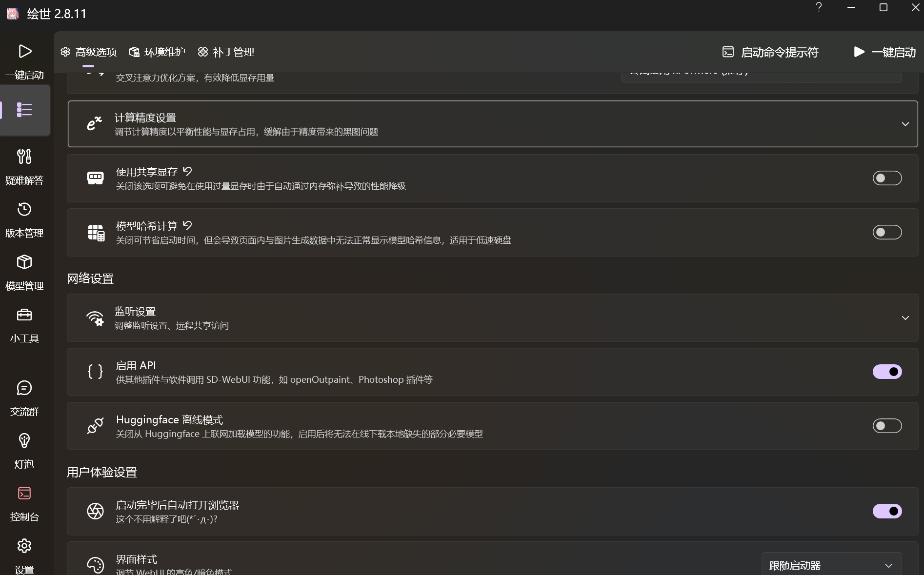Click the palette icon of 界面样式
Image resolution: width=924 pixels, height=575 pixels.
tap(95, 565)
